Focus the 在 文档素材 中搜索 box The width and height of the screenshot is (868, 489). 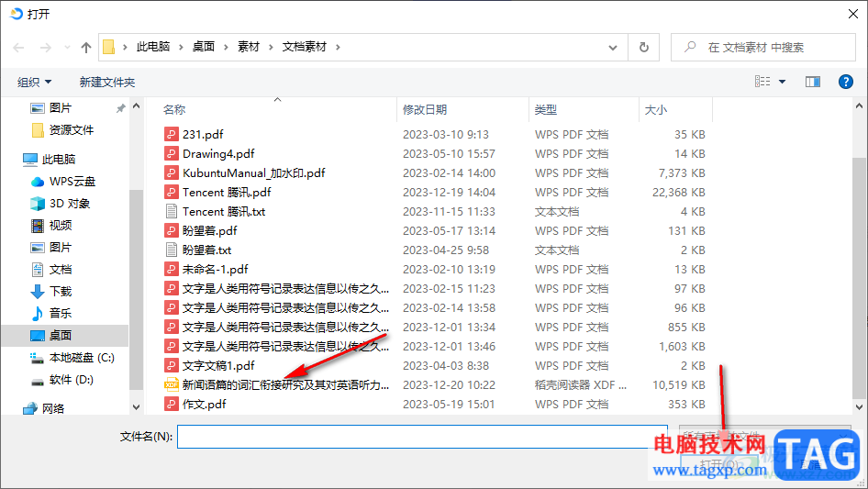tap(762, 48)
